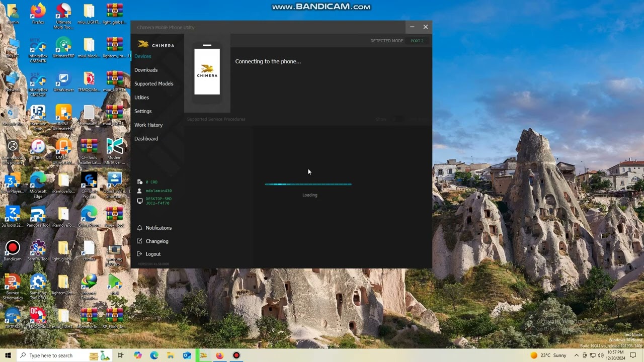Select the Recycle Bin desktop icon
The width and height of the screenshot is (644, 362).
click(x=13, y=116)
